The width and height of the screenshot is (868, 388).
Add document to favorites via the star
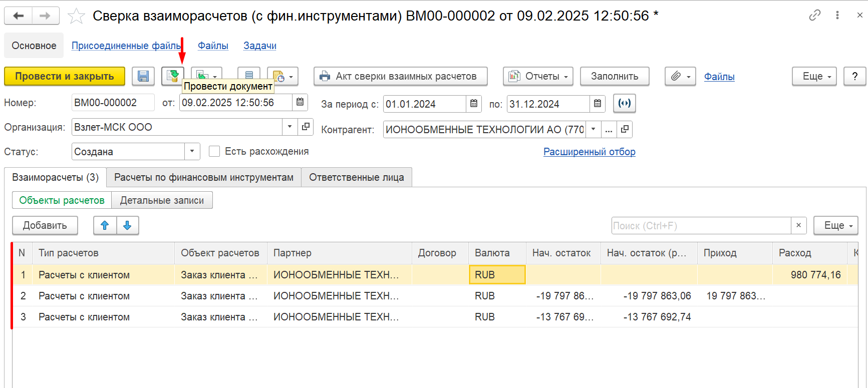pyautogui.click(x=76, y=16)
